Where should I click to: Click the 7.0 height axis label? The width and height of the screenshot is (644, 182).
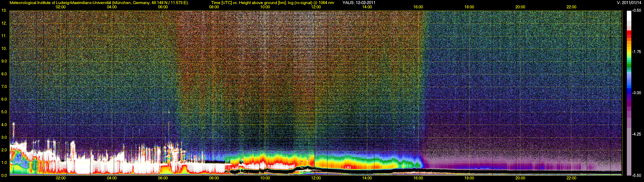pos(4,87)
